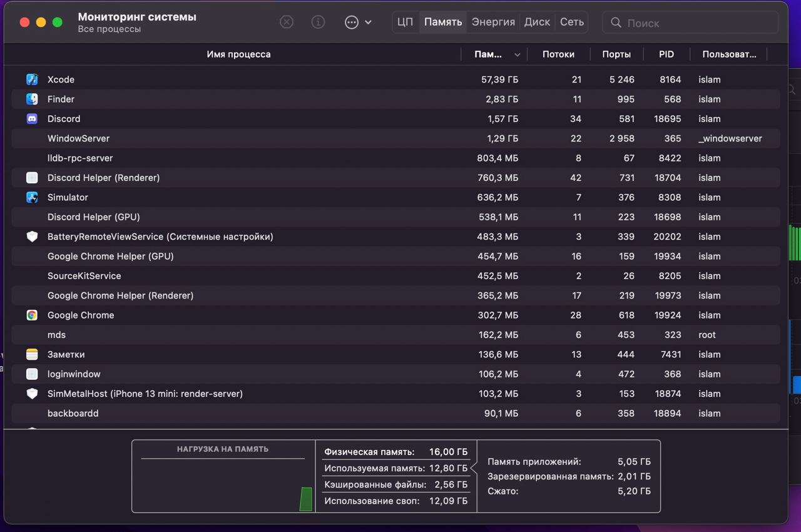Image resolution: width=801 pixels, height=532 pixels.
Task: Select the Google Chrome Helper (GPU) row
Action: point(395,256)
